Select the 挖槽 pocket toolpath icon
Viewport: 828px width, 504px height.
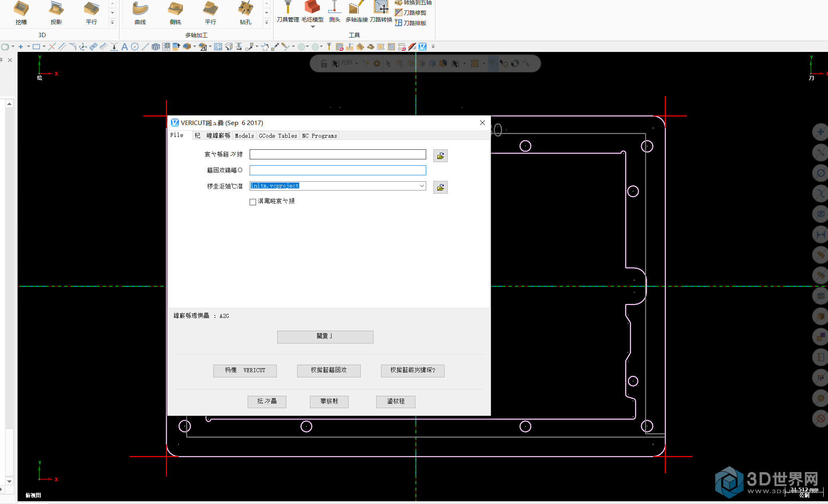click(x=21, y=13)
